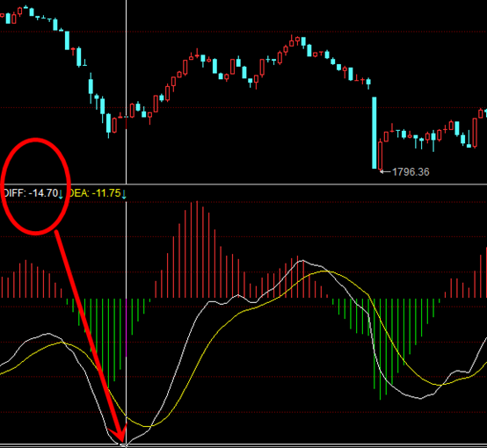Click the blue down arrow after DIFF value

[61, 194]
